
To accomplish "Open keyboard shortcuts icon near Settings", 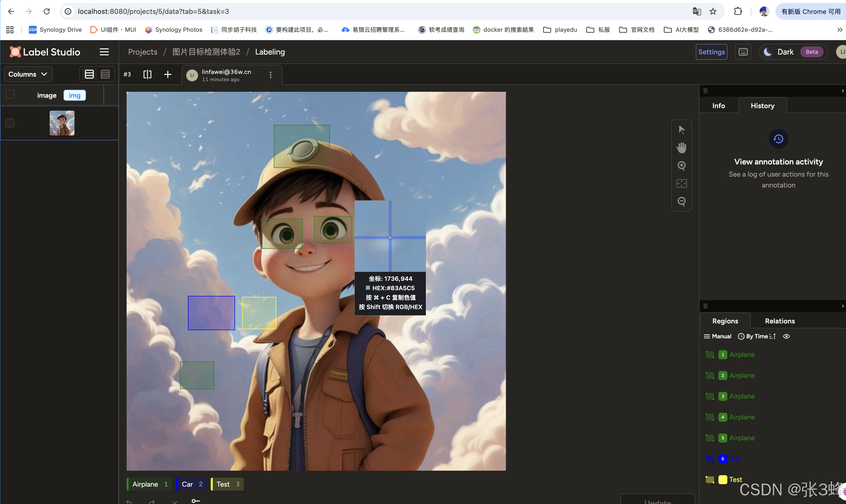I will click(743, 52).
